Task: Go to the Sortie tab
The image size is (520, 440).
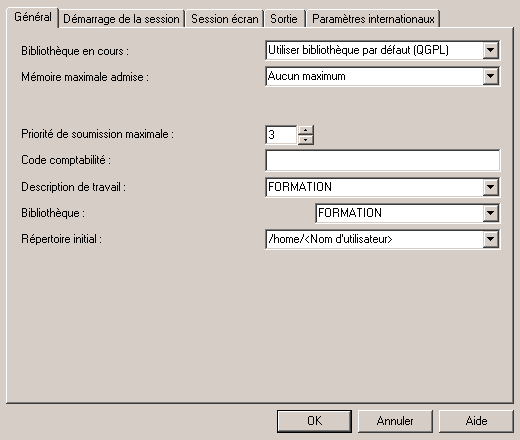Action: pyautogui.click(x=284, y=19)
